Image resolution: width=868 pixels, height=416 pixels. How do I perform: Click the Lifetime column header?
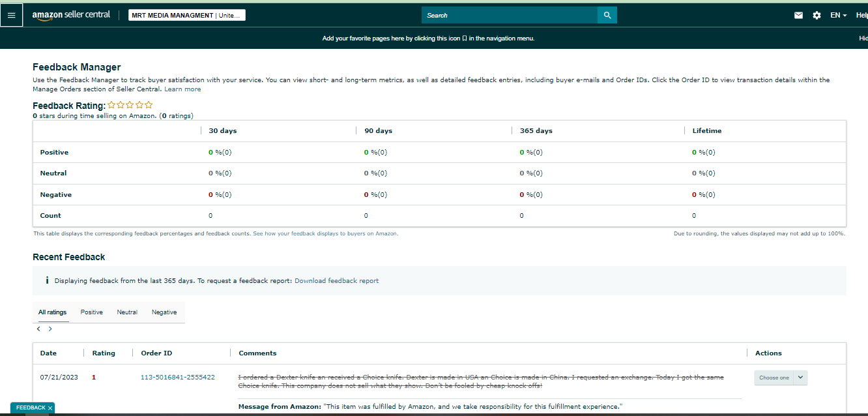(707, 131)
